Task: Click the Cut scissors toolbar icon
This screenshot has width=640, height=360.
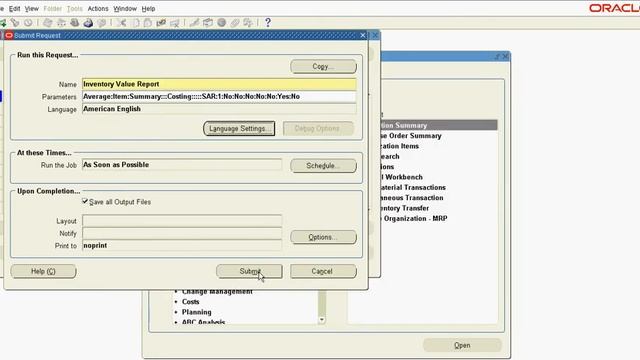Action: 121,23
